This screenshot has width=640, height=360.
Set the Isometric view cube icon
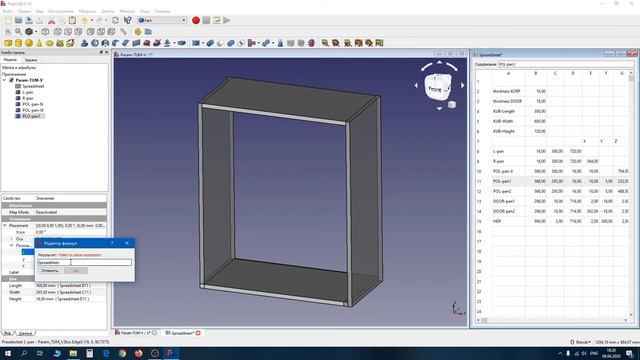[45, 31]
